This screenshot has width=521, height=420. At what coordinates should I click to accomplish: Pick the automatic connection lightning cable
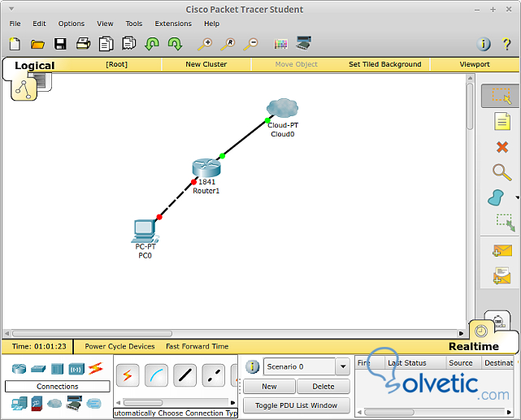[x=128, y=375]
